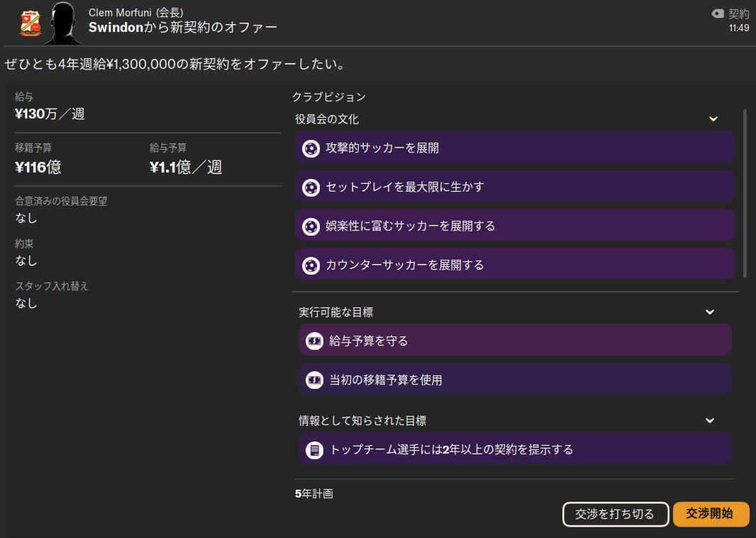Select the 攻撃的サッカーを展開 vision item
Image resolution: width=756 pixels, height=538 pixels.
coord(515,148)
